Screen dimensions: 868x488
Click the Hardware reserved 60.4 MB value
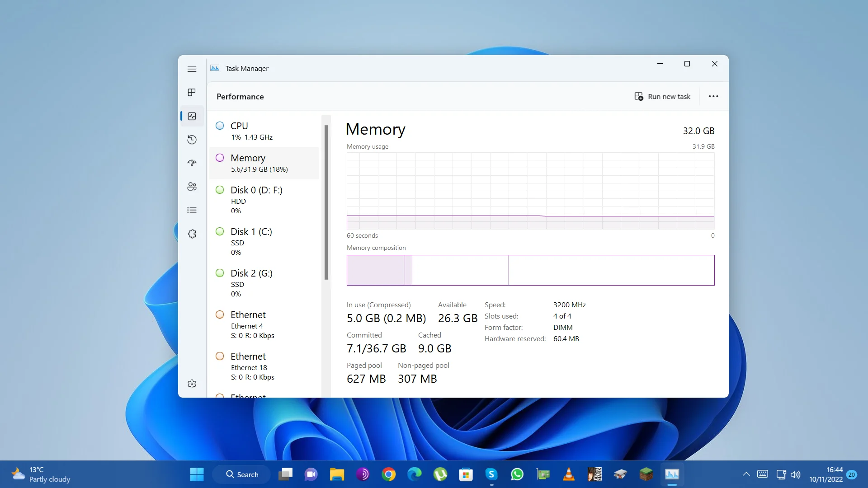[x=566, y=339]
